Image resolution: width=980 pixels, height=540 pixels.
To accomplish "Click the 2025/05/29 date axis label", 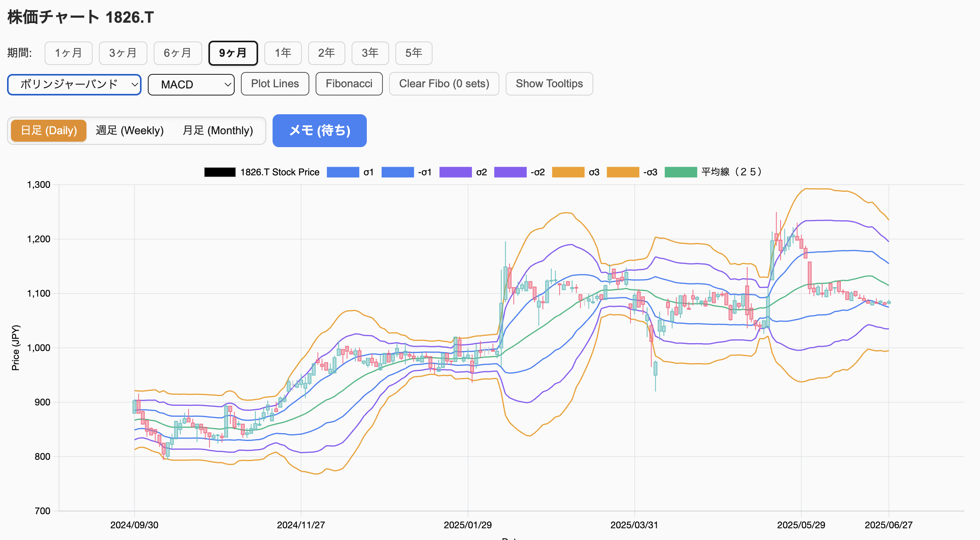I will 801,525.
